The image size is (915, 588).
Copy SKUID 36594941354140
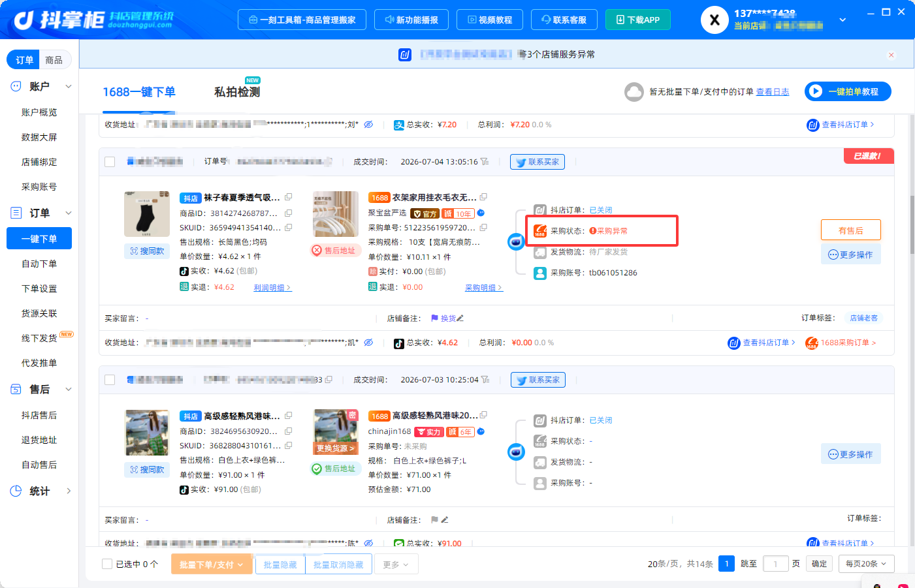pyautogui.click(x=288, y=227)
